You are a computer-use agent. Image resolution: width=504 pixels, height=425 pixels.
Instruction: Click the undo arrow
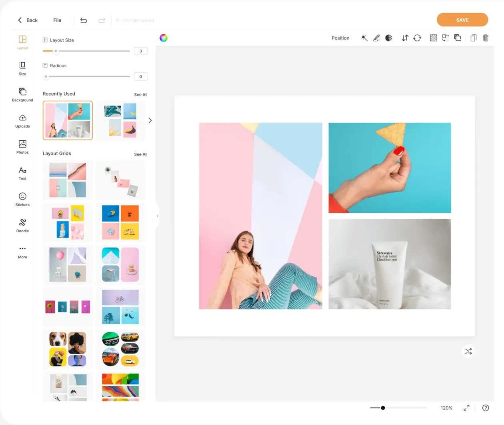point(84,20)
